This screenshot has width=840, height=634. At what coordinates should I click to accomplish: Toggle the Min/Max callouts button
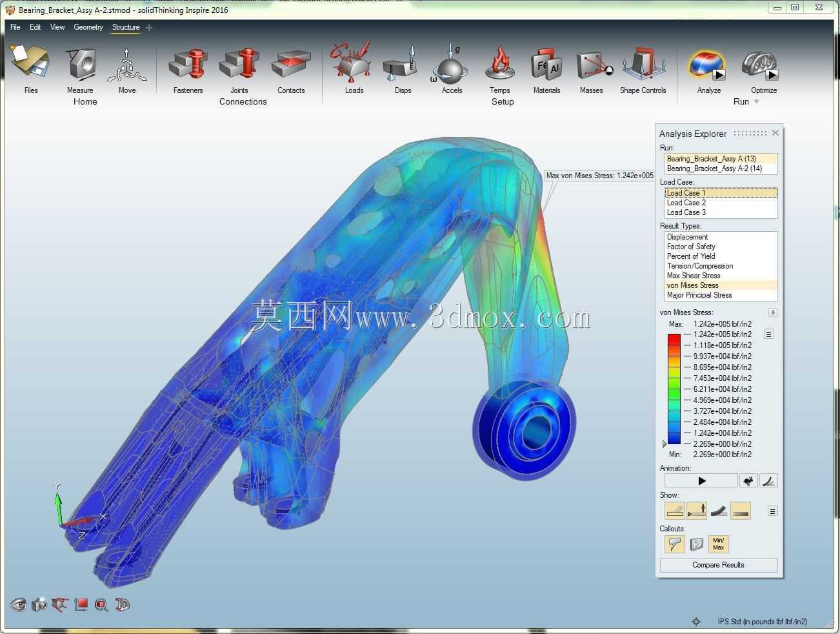[x=718, y=544]
